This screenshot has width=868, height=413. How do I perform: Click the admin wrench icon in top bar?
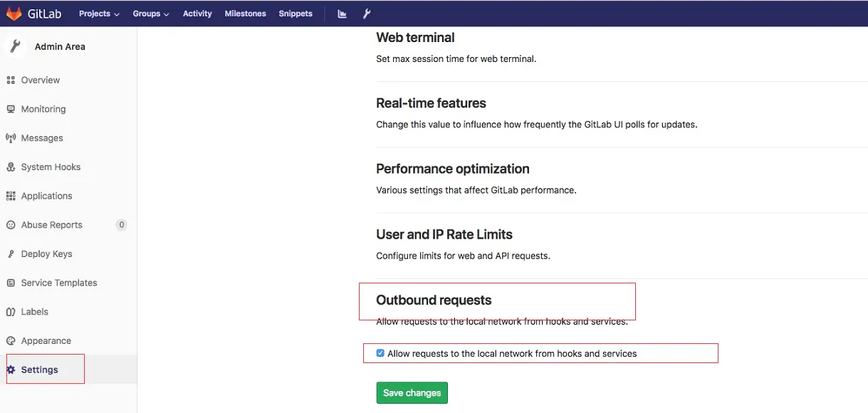tap(367, 13)
